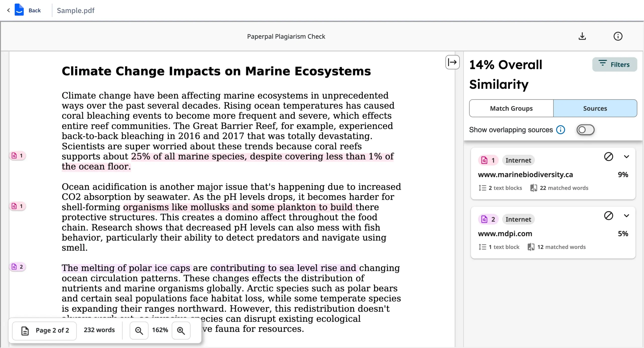
Task: Click the page document icon in bottom toolbar
Action: point(25,331)
